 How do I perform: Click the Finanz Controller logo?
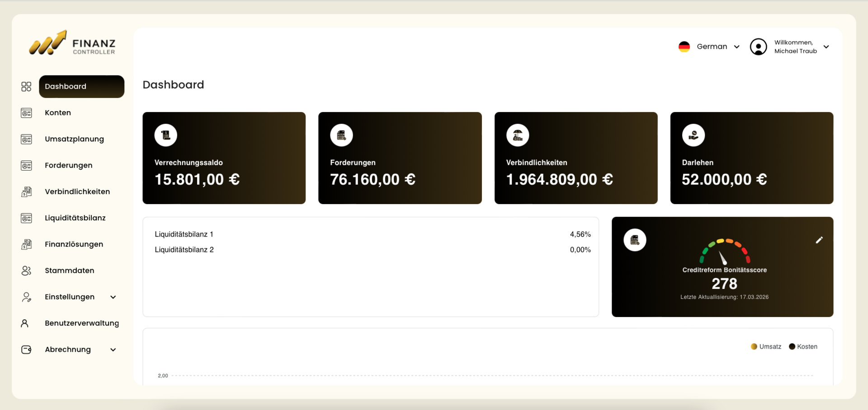tap(72, 44)
